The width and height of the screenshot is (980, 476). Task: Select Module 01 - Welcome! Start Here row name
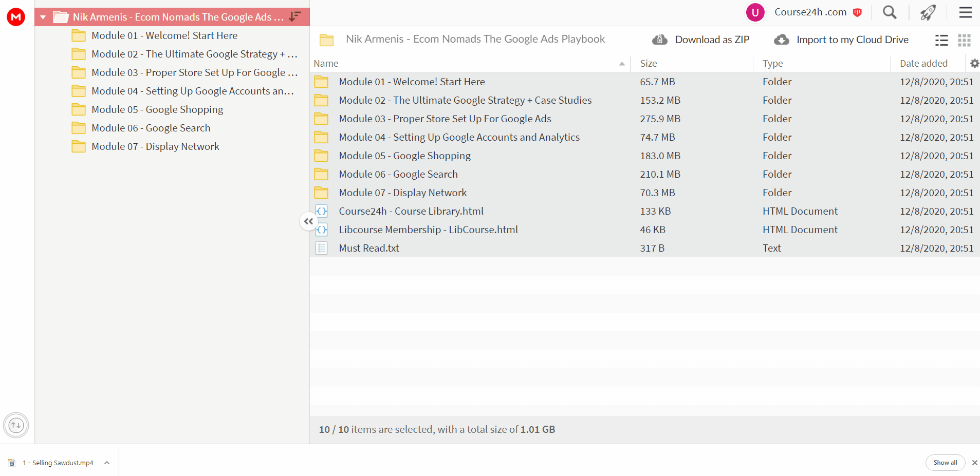tap(412, 82)
